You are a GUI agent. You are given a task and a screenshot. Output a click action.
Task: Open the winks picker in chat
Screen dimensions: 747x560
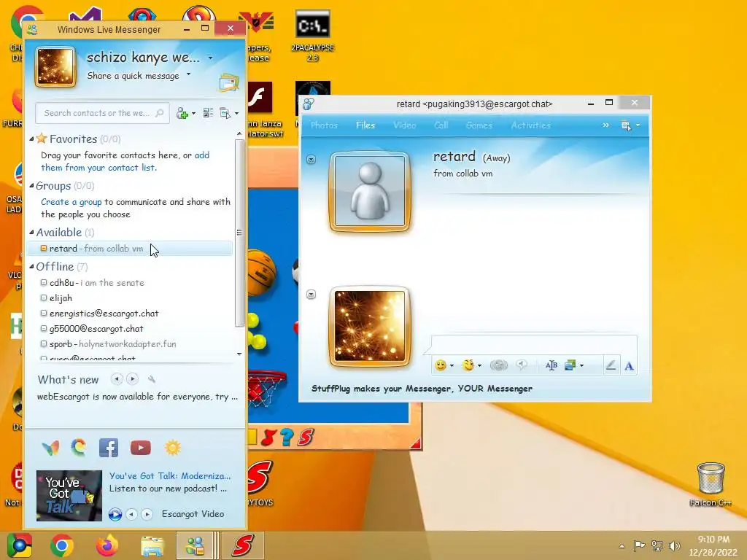point(469,365)
